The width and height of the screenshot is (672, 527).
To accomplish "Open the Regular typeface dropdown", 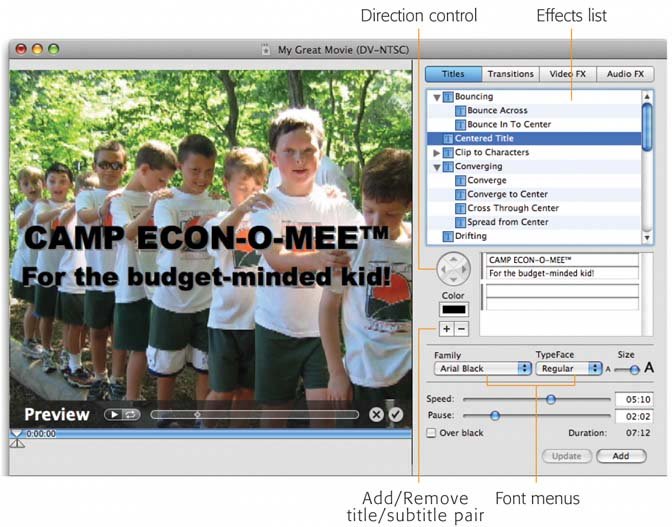I will (567, 368).
